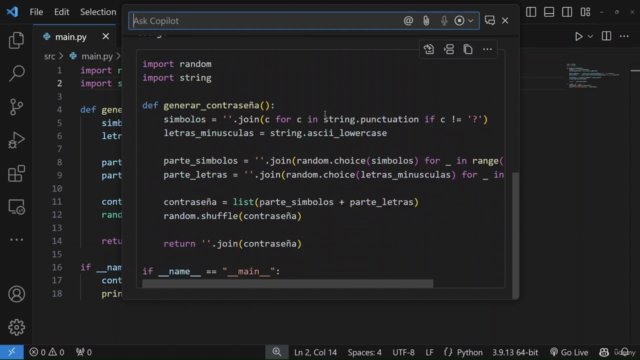
Task: Change file encoding UTF-8
Action: 403,352
